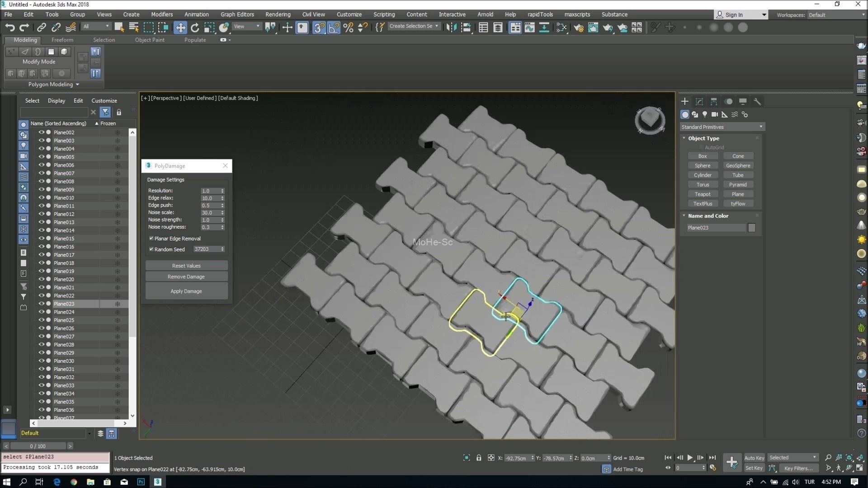The height and width of the screenshot is (488, 868).
Task: Open the Modify panel tab icon
Action: 699,101
